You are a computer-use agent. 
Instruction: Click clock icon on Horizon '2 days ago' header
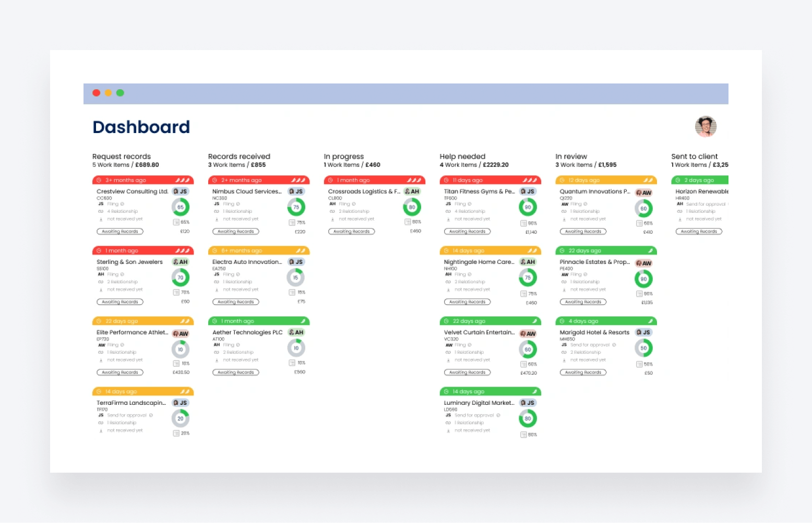point(678,180)
